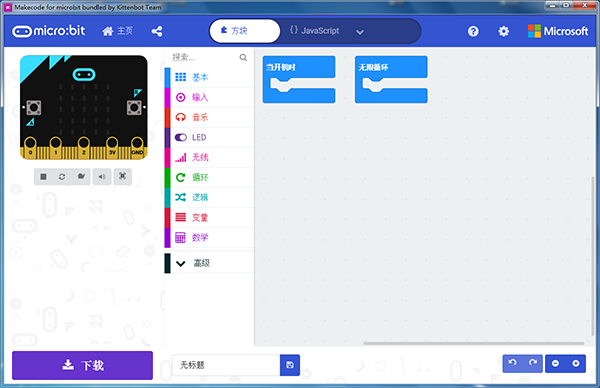
Task: Save the project with the disk icon
Action: coord(290,365)
